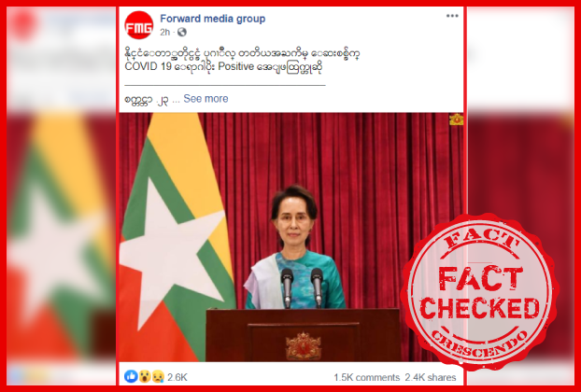The height and width of the screenshot is (392, 581).
Task: Click the Burmese post headline text
Action: point(242,53)
